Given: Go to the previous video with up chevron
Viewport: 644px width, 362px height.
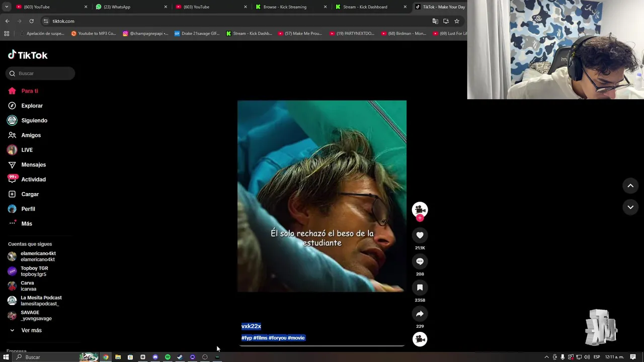Looking at the screenshot, I should (630, 186).
